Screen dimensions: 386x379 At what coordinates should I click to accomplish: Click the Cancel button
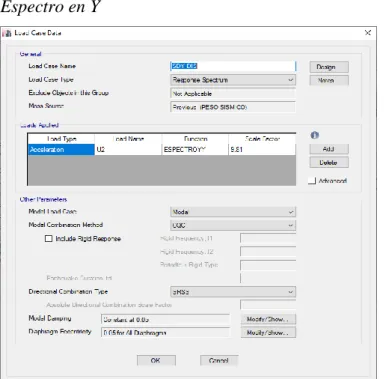tap(219, 360)
